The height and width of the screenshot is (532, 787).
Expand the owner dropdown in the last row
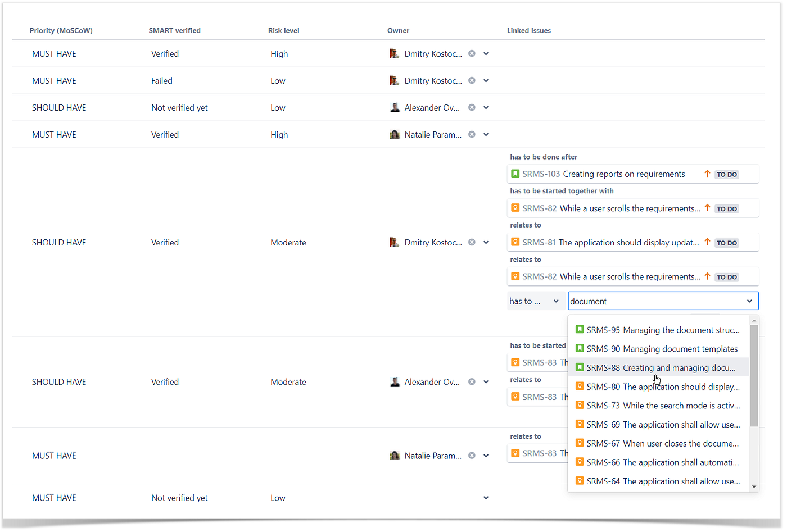pyautogui.click(x=486, y=498)
